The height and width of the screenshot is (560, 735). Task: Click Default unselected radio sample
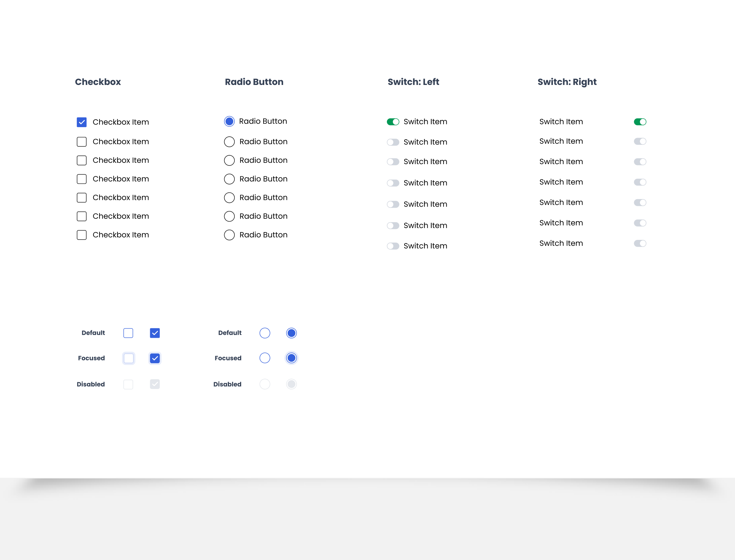point(265,333)
